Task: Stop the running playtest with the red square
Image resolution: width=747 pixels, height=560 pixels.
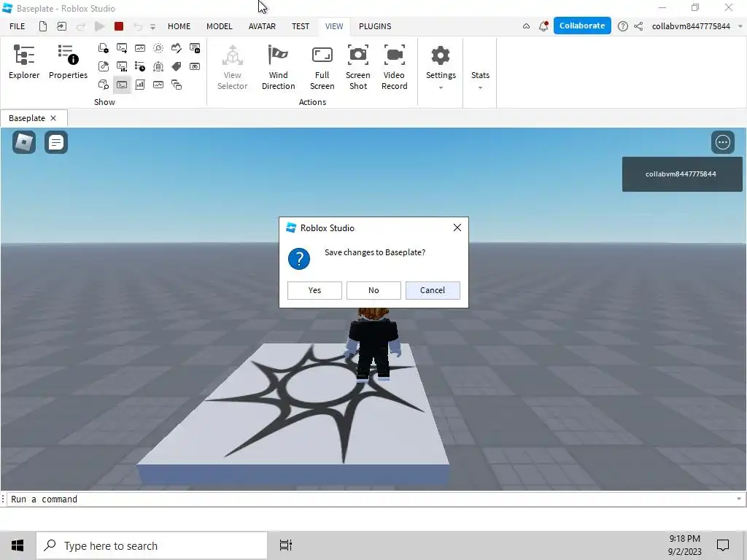Action: [x=119, y=26]
